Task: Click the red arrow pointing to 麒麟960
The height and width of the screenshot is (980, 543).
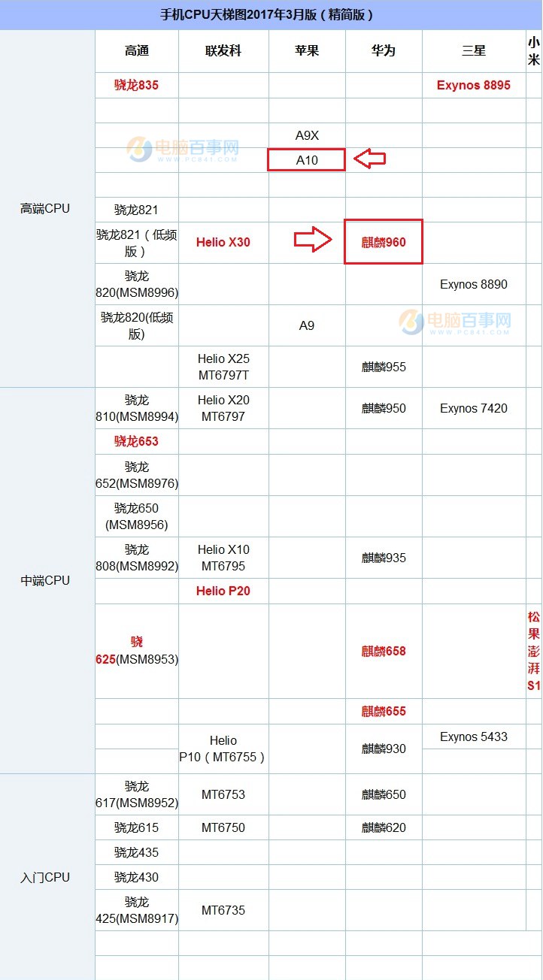Action: (x=313, y=240)
